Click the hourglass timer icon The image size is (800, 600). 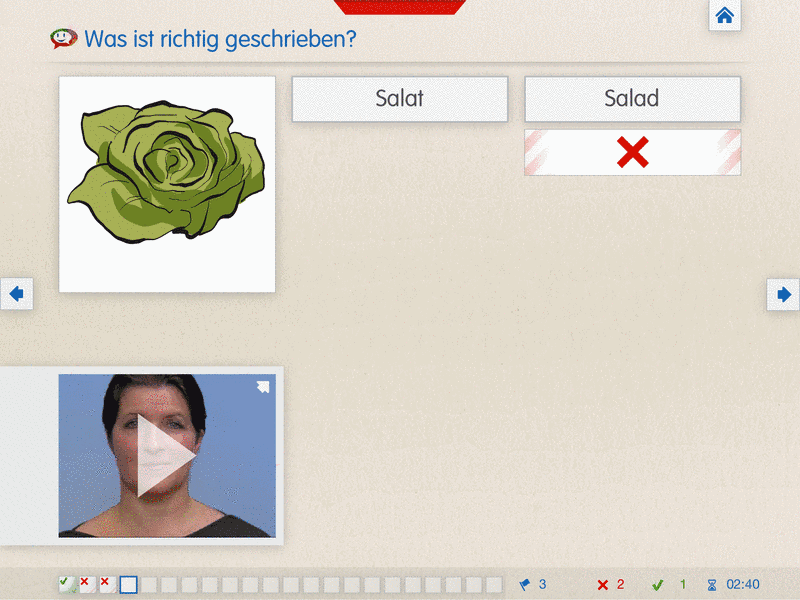[x=712, y=585]
